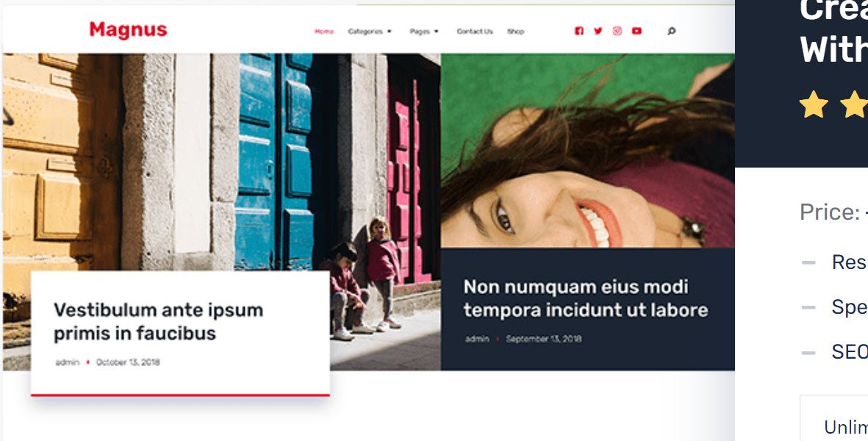Click the admin author link under Vestibulum post
868x441 pixels.
tap(68, 362)
